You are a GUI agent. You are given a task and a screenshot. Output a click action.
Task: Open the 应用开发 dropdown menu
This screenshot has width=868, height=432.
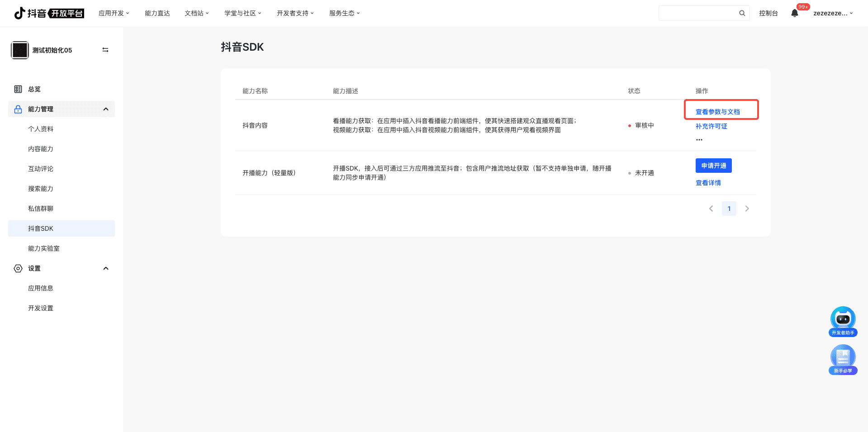114,13
